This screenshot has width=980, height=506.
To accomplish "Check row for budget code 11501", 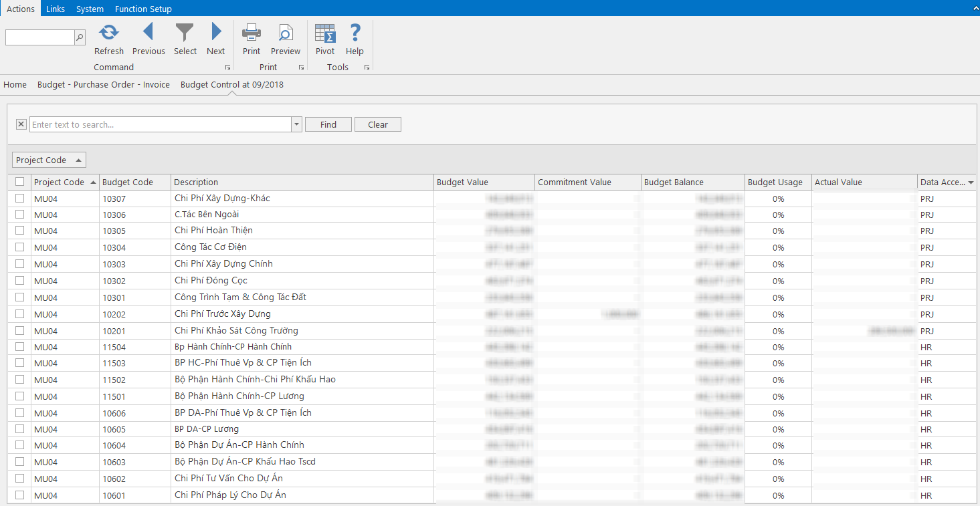I will coord(19,396).
